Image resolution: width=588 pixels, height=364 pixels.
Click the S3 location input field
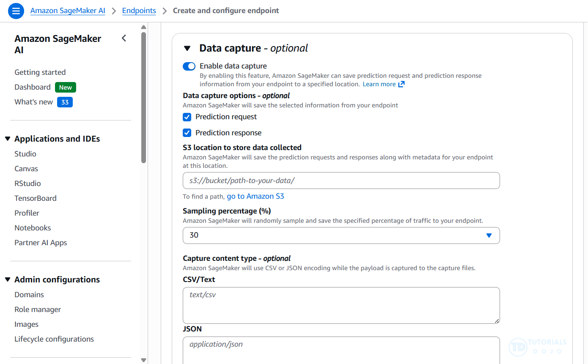click(x=341, y=181)
